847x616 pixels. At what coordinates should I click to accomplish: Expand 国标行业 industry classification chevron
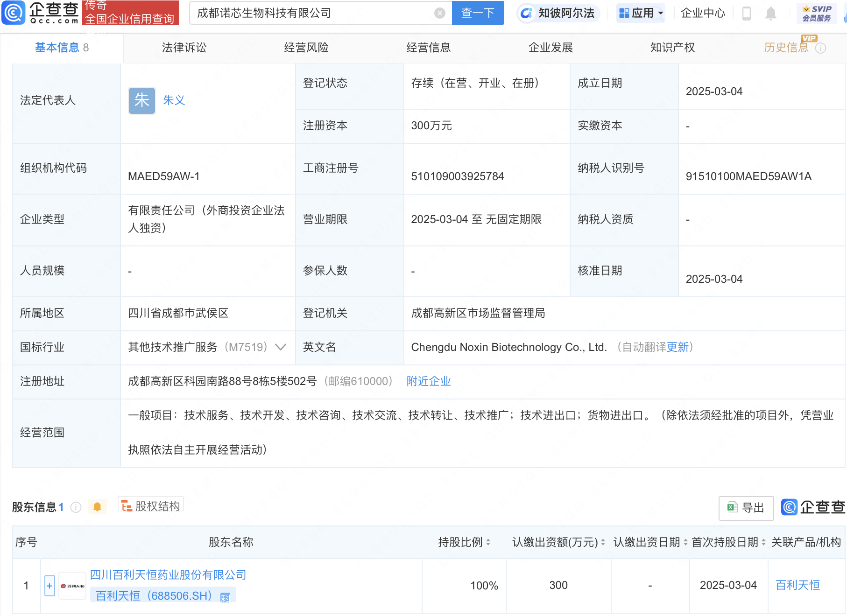(281, 347)
